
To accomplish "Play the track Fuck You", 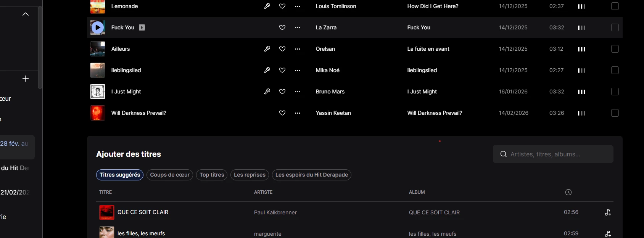I will coord(98,27).
